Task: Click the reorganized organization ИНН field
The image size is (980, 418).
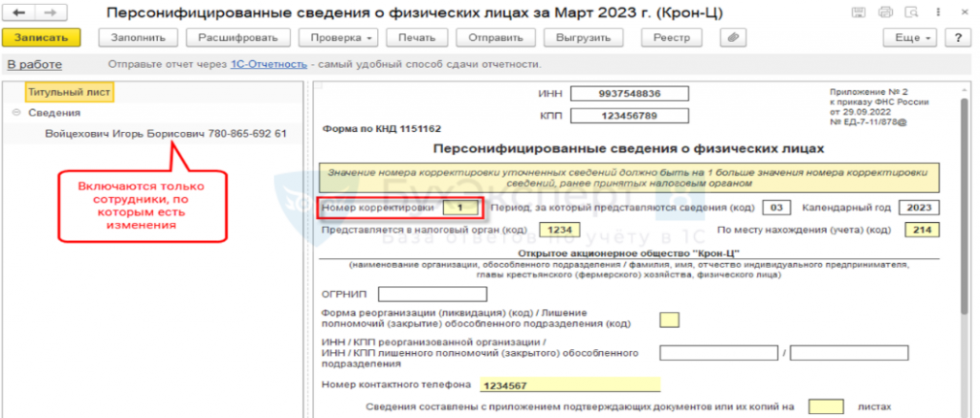Action: pos(720,353)
